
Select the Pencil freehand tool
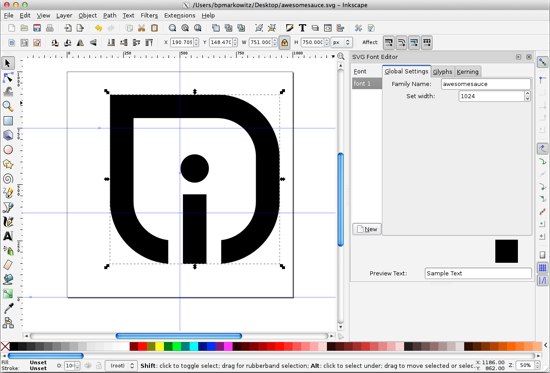pos(8,193)
